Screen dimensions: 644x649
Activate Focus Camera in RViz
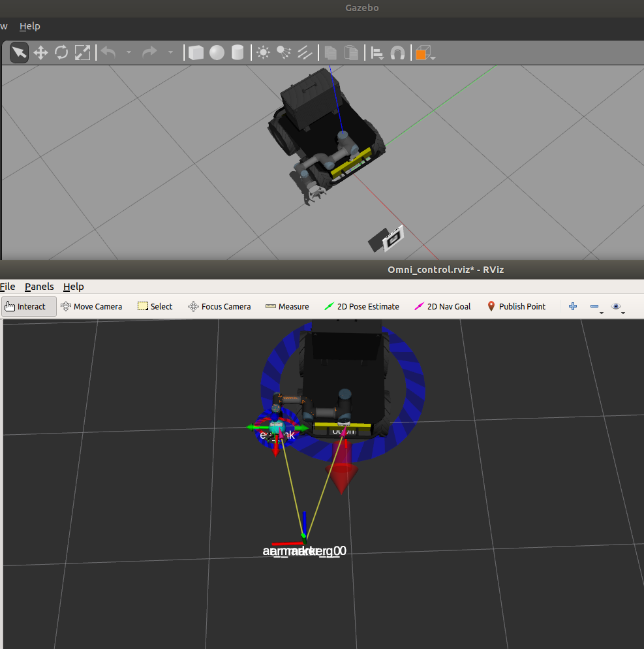[219, 306]
